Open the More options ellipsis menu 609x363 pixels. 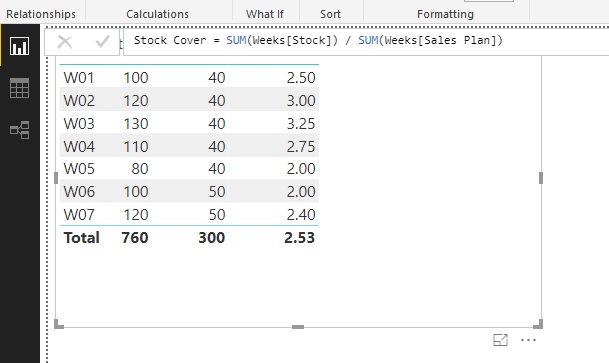pos(528,340)
